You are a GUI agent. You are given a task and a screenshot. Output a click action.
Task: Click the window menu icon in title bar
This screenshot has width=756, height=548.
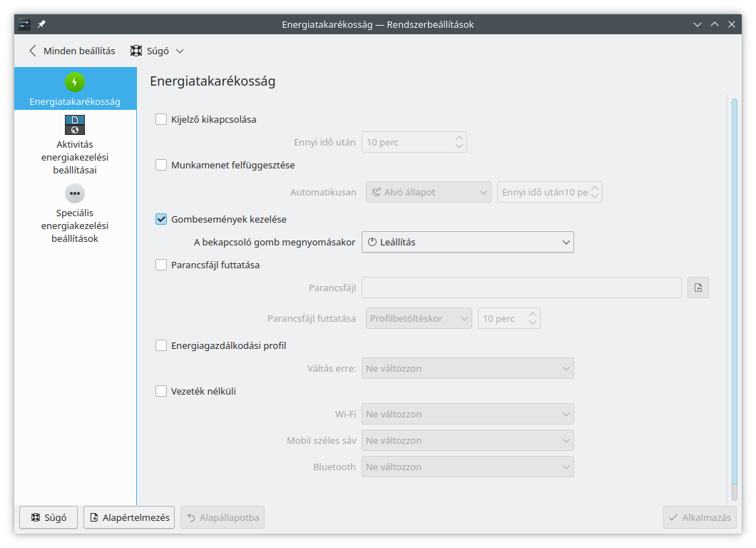coord(24,24)
